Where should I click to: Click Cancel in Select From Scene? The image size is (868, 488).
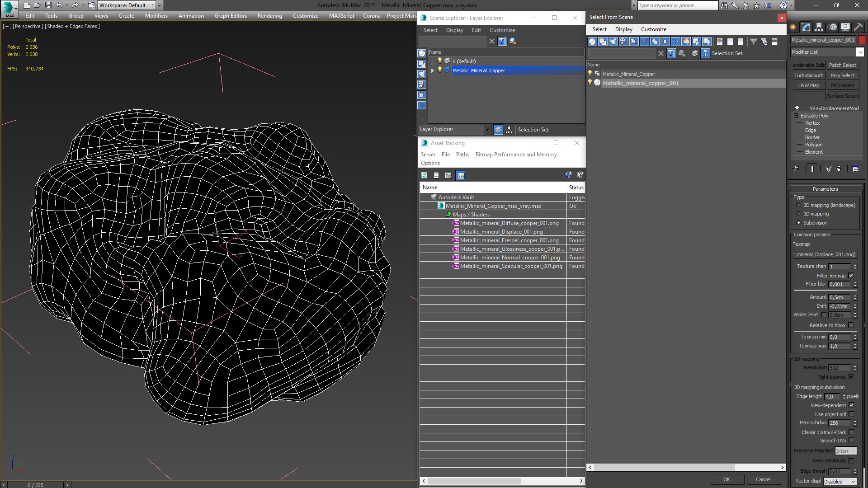click(763, 479)
